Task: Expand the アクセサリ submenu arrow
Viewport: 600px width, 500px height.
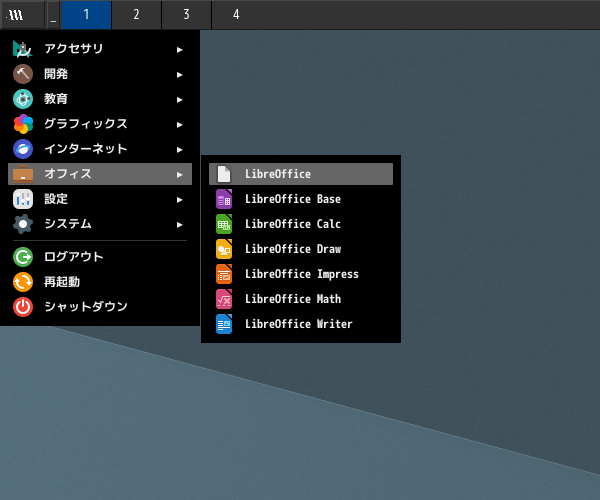Action: (179, 50)
